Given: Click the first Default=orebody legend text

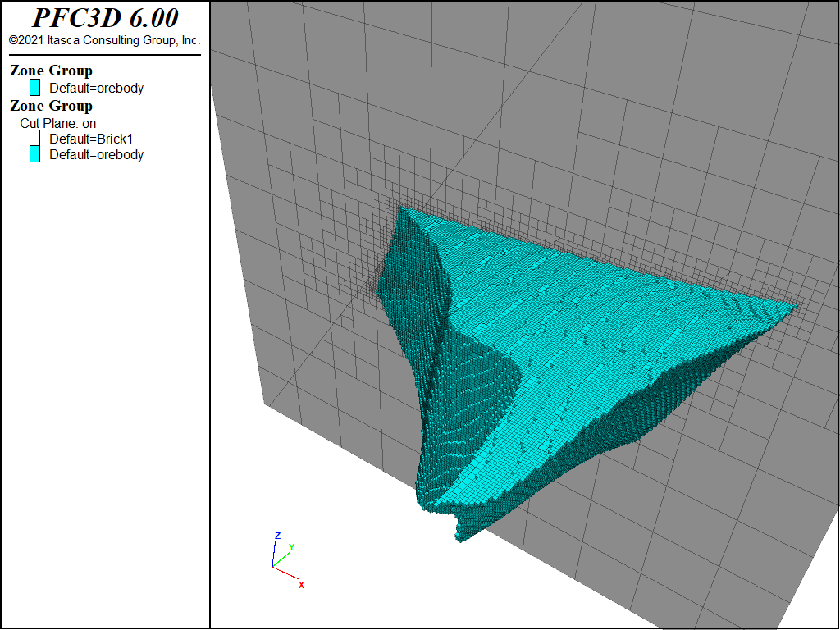Looking at the screenshot, I should [97, 88].
